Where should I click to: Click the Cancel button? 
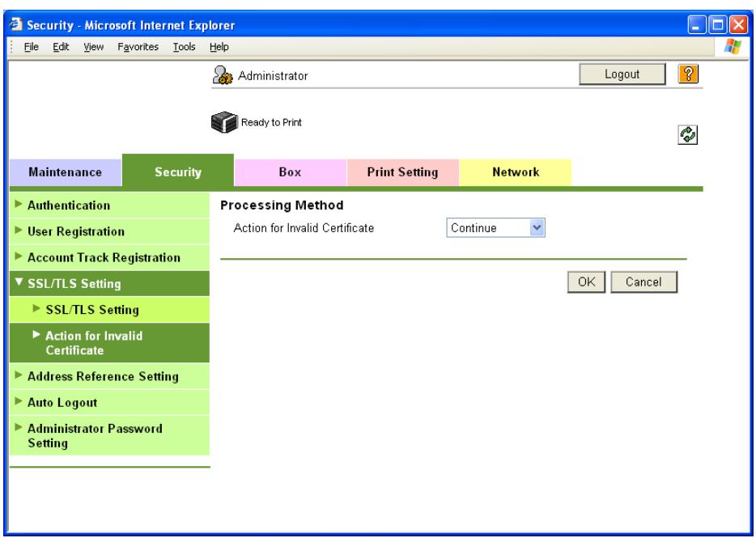coord(643,282)
